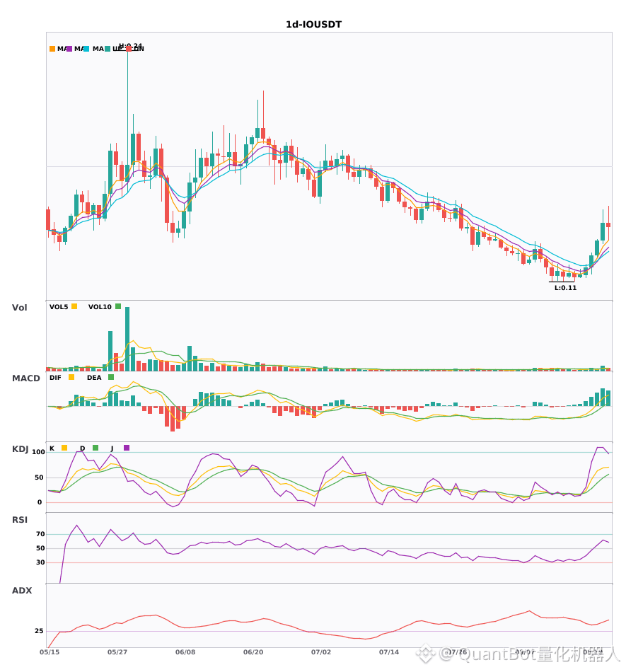Viewport: 626px width, 672px height.
Task: Click the KDJ axis value 100
Action: pos(39,452)
